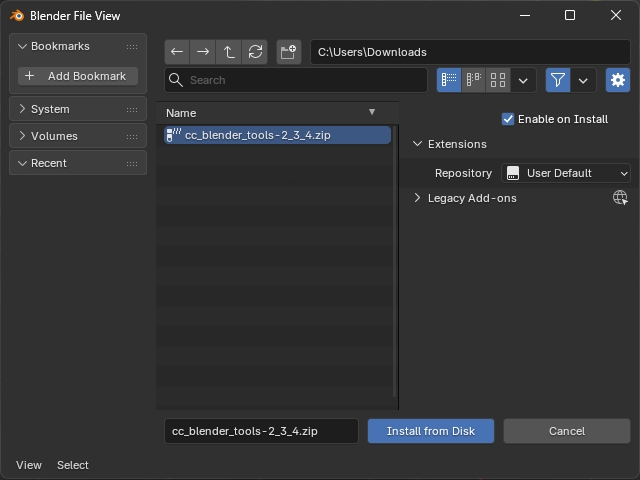Minimize the Blender File View window
This screenshot has width=640, height=480.
coord(525,16)
